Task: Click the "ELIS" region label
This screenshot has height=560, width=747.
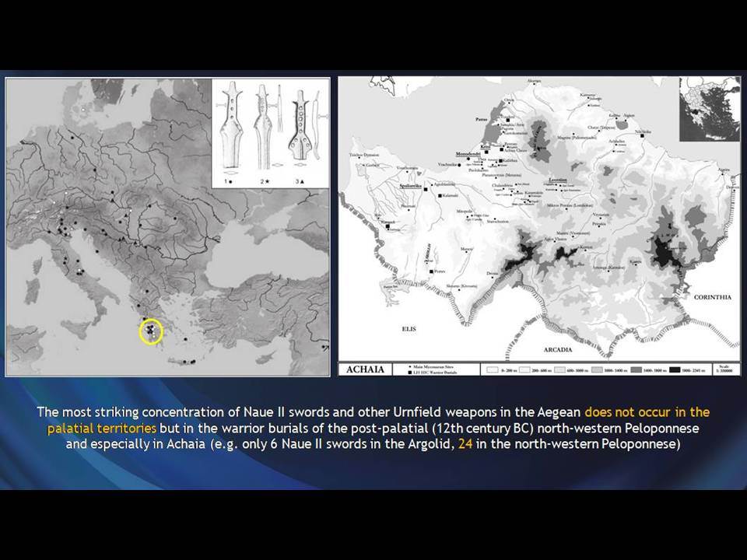Action: point(409,328)
